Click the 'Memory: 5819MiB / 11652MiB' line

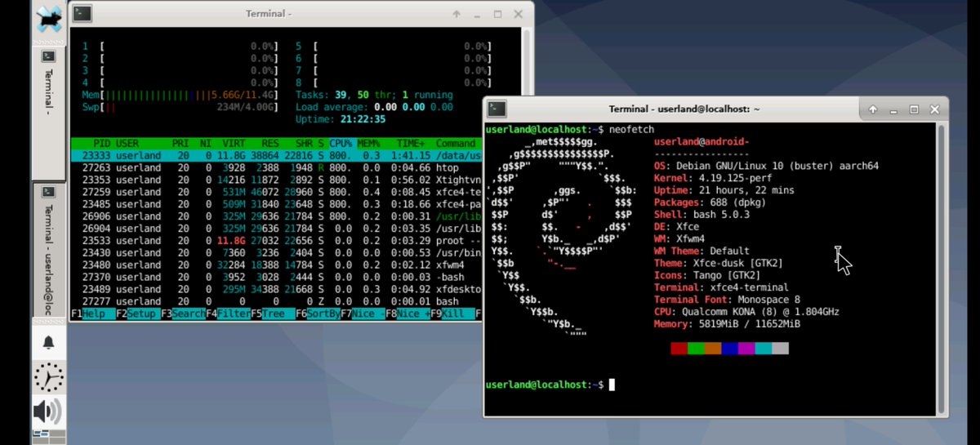pyautogui.click(x=727, y=324)
